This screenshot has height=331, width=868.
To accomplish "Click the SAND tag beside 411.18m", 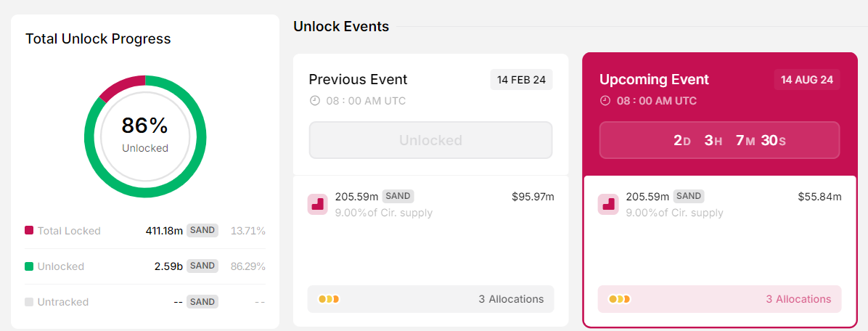I will 202,230.
